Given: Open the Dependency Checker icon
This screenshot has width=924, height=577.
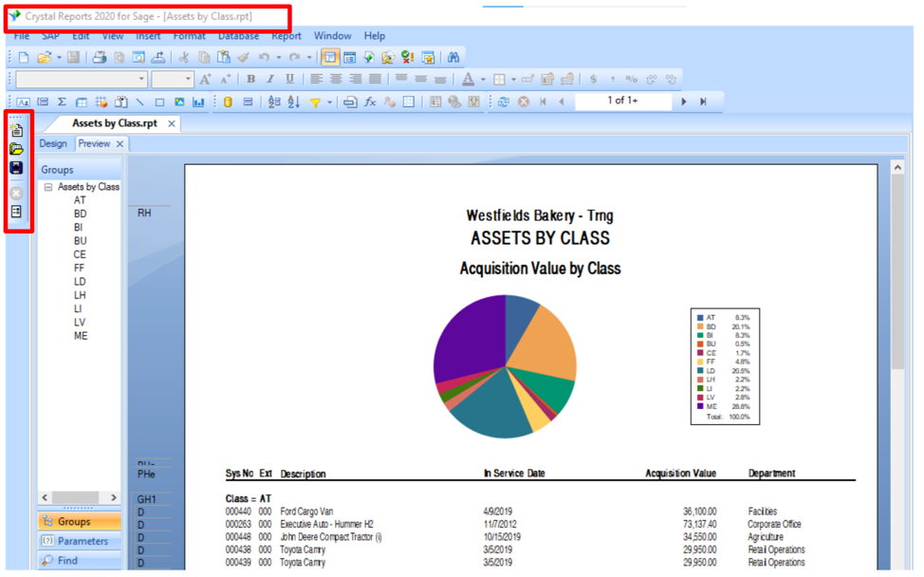Looking at the screenshot, I should [407, 57].
